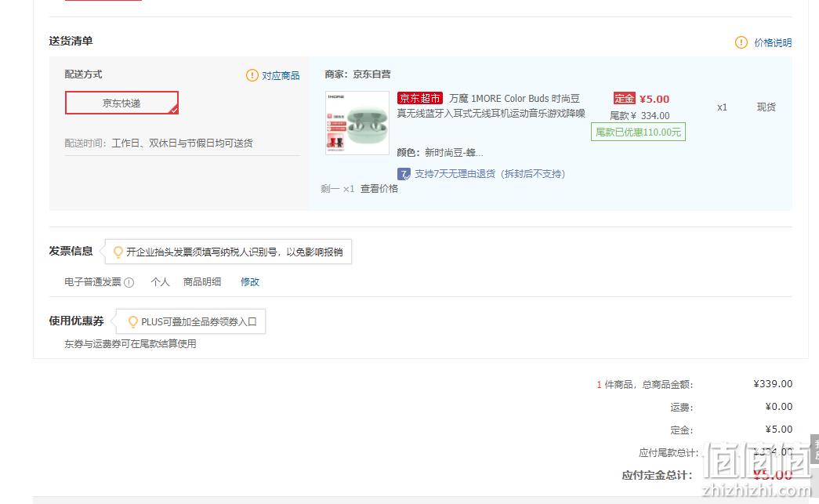Click the 电子普通发票 invoice type text
Image resolution: width=819 pixels, height=504 pixels.
93,282
